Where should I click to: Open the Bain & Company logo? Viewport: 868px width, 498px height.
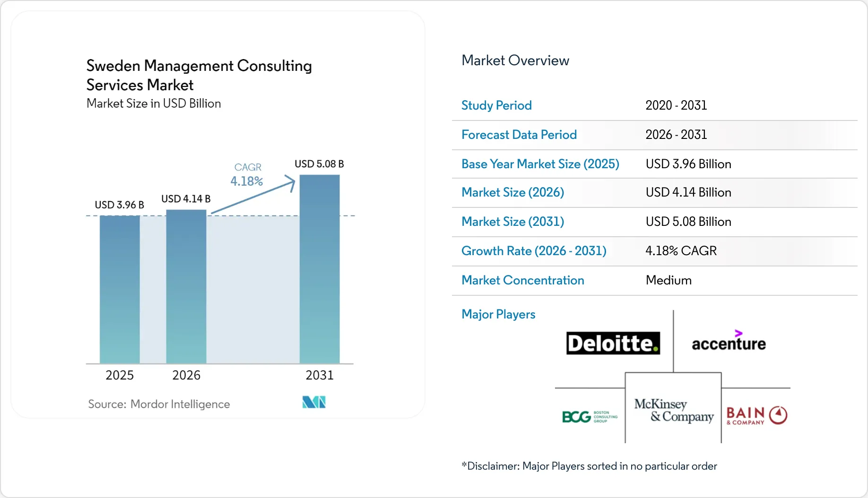[x=756, y=415]
